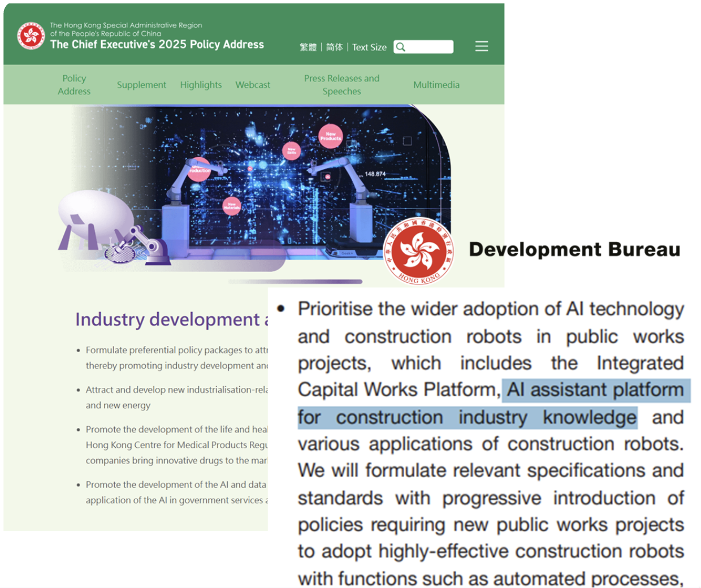Click the Hong Kong SAR emblem logo in header

31,36
